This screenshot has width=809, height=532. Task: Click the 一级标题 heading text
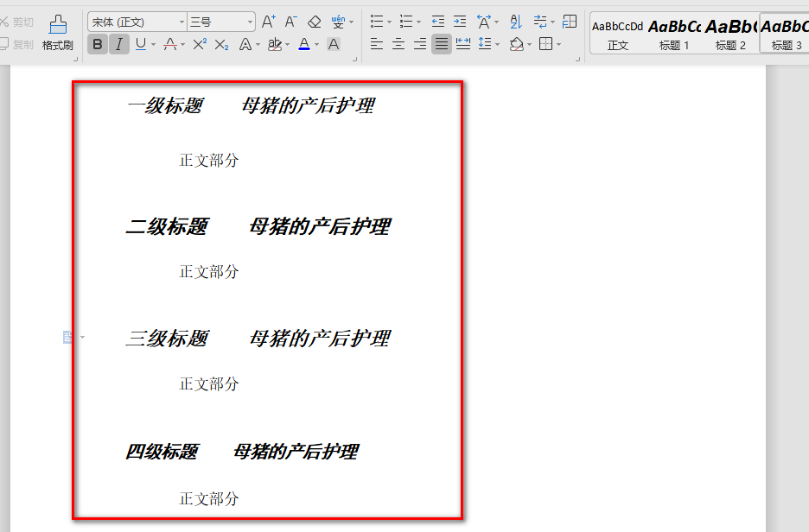pos(165,105)
